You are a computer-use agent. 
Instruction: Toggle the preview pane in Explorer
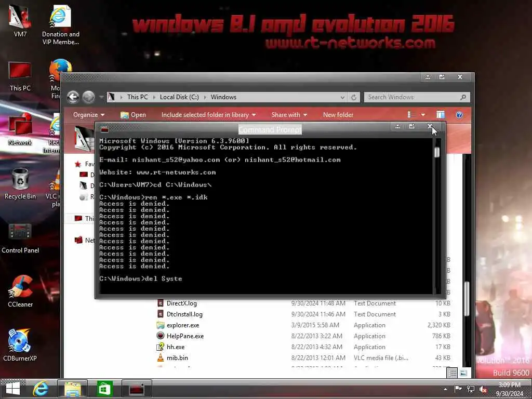pyautogui.click(x=441, y=115)
